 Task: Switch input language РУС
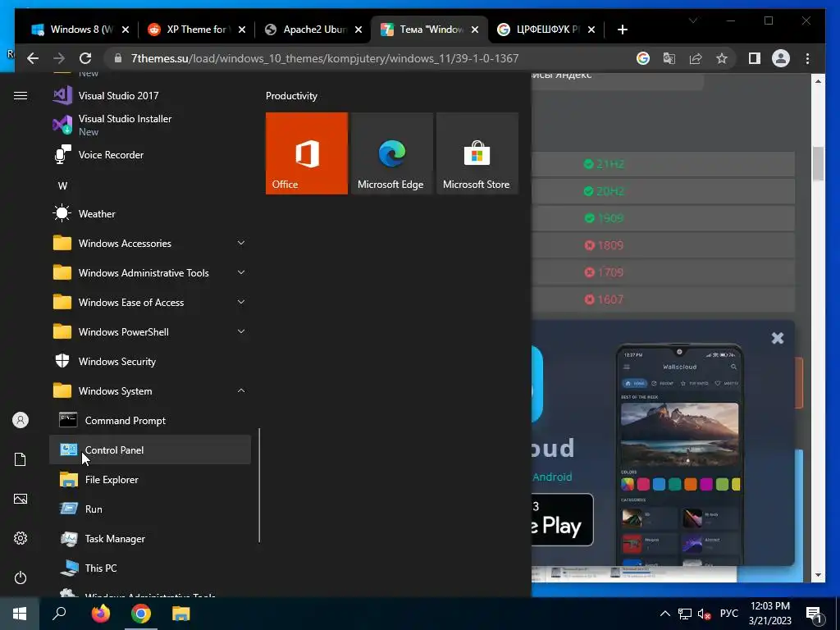(x=728, y=614)
